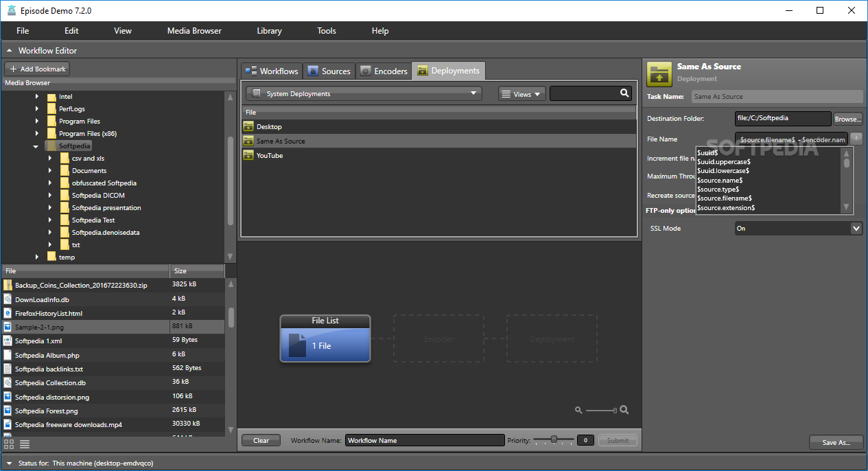Select the obfuscated Softpedia folder
This screenshot has width=868, height=471.
coord(104,183)
